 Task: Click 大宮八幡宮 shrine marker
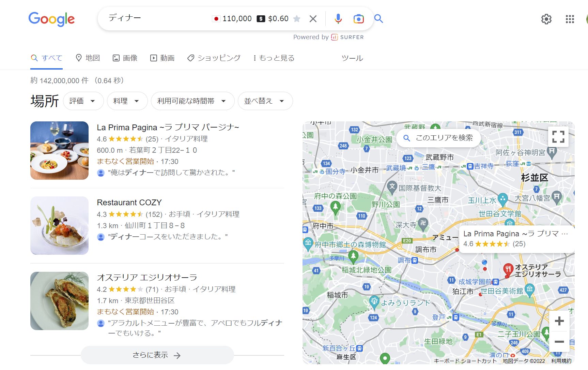(557, 197)
